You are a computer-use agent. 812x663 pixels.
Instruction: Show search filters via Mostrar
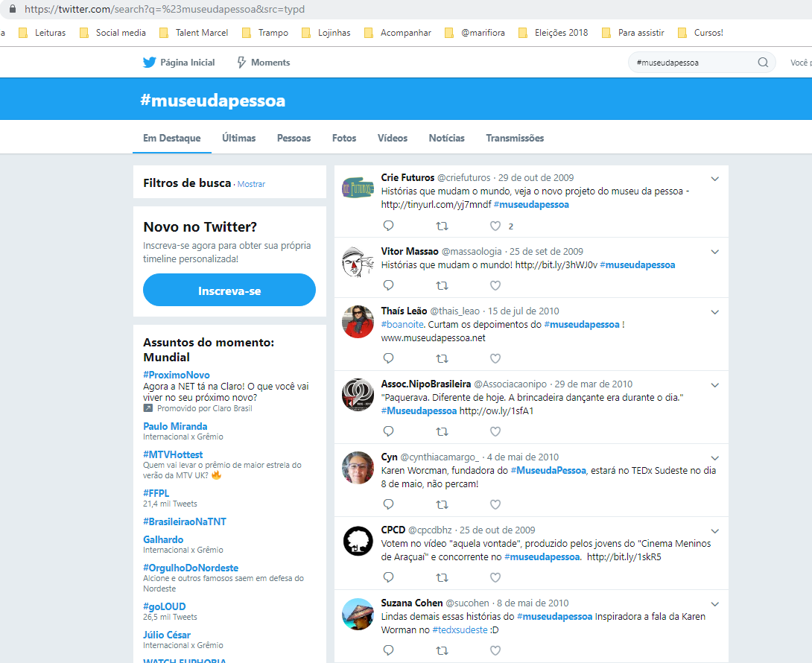point(251,184)
